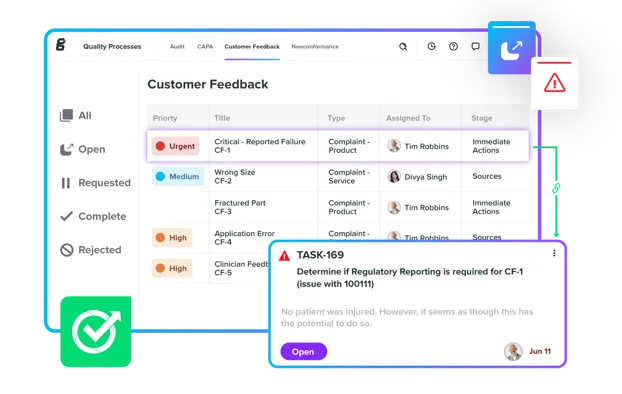Click the red warning triangle card

tap(555, 83)
